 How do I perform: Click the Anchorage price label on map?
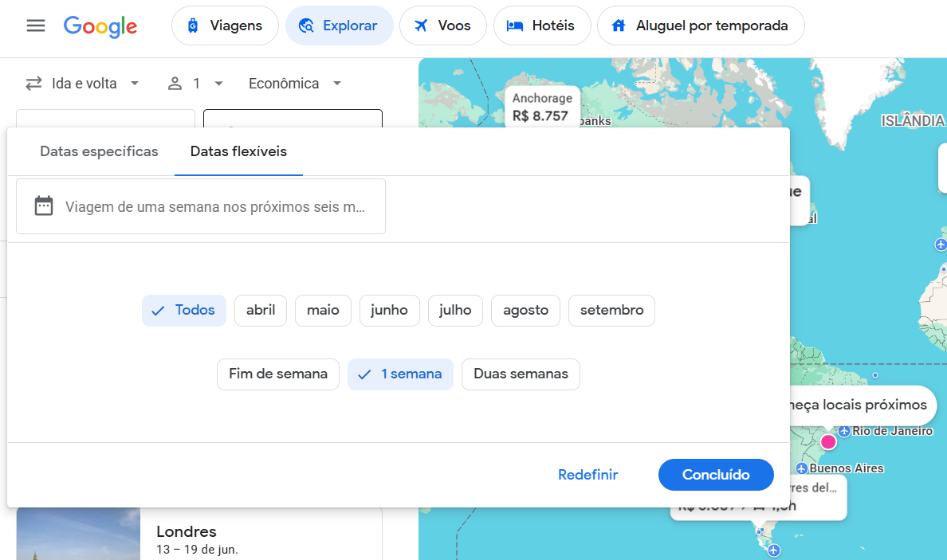point(542,107)
